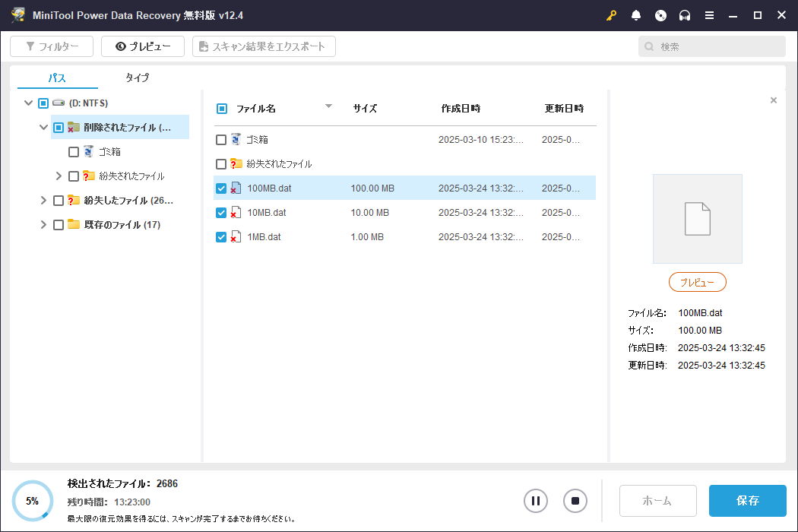Open notifications via the bell icon
This screenshot has width=798, height=532.
tap(636, 14)
